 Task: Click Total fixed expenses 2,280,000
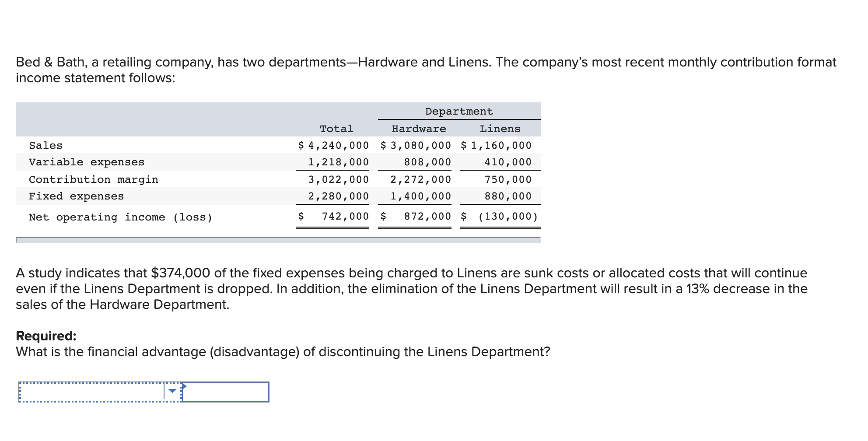[338, 196]
